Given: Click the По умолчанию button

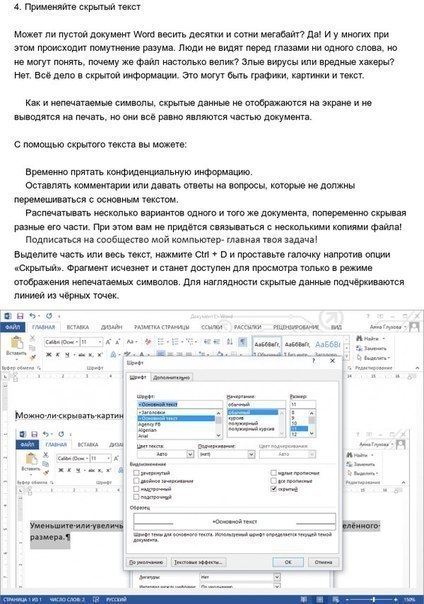Looking at the screenshot, I should [x=146, y=562].
